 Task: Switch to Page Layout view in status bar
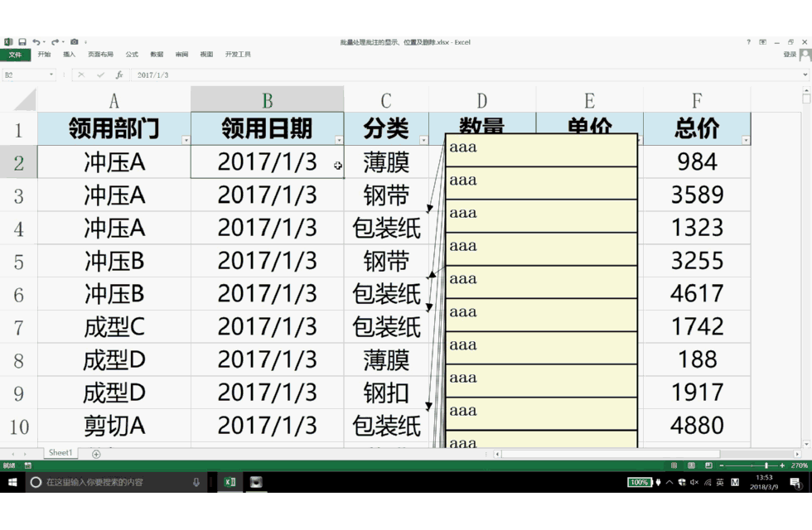(x=692, y=465)
